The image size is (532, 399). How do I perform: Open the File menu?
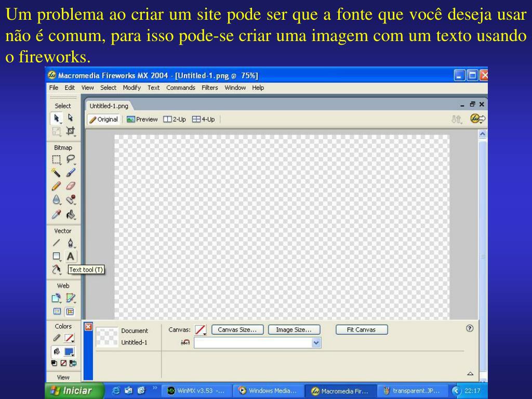tap(54, 87)
